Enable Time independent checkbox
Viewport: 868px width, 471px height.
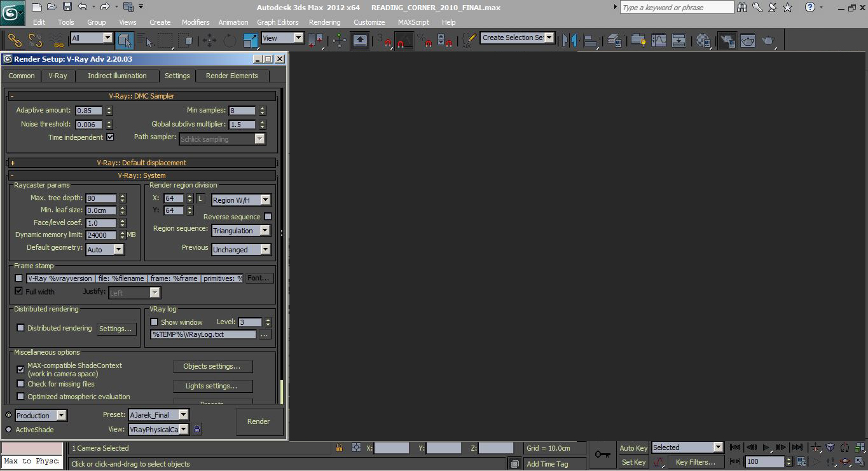(x=110, y=137)
